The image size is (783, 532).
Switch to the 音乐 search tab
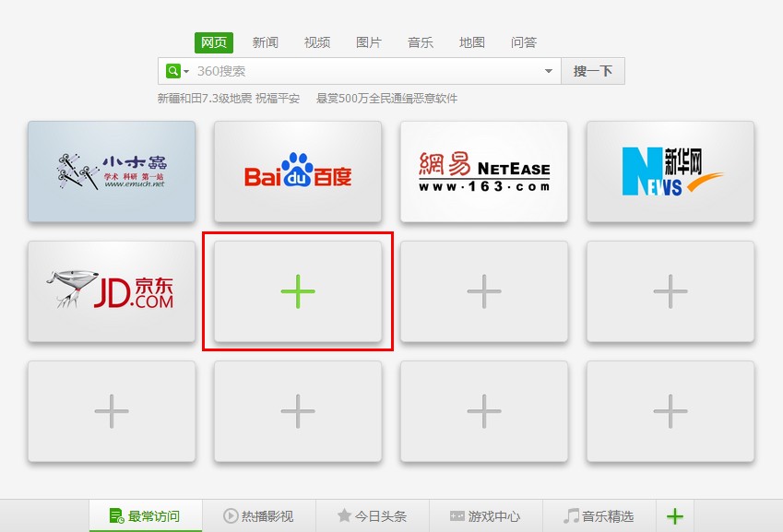click(x=421, y=42)
